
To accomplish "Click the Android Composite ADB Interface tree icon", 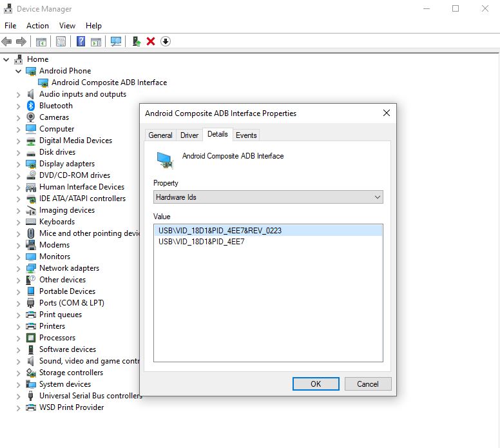I will (x=43, y=83).
